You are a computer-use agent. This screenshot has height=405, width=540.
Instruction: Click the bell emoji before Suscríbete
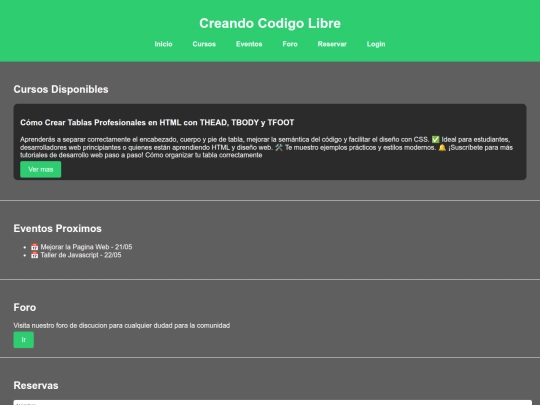click(x=442, y=147)
